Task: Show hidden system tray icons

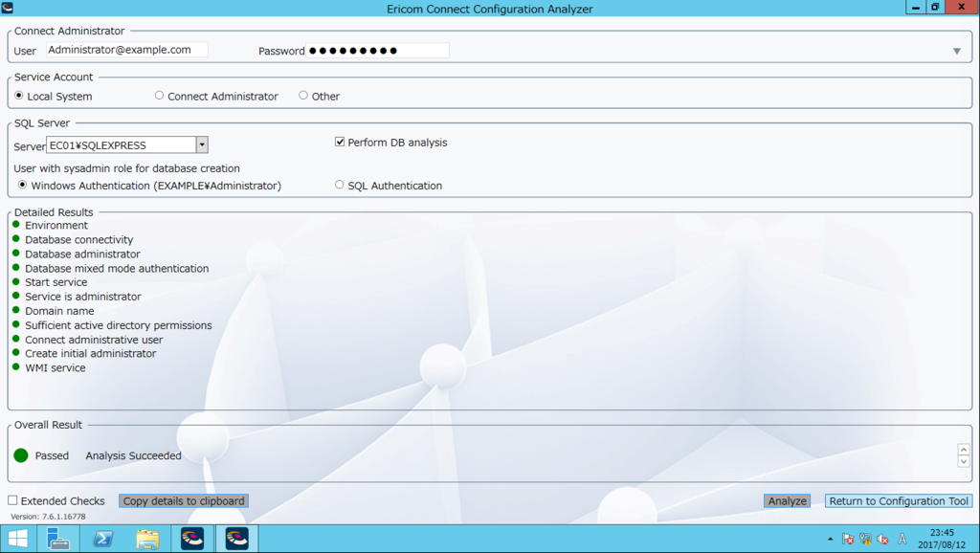Action: [830, 539]
